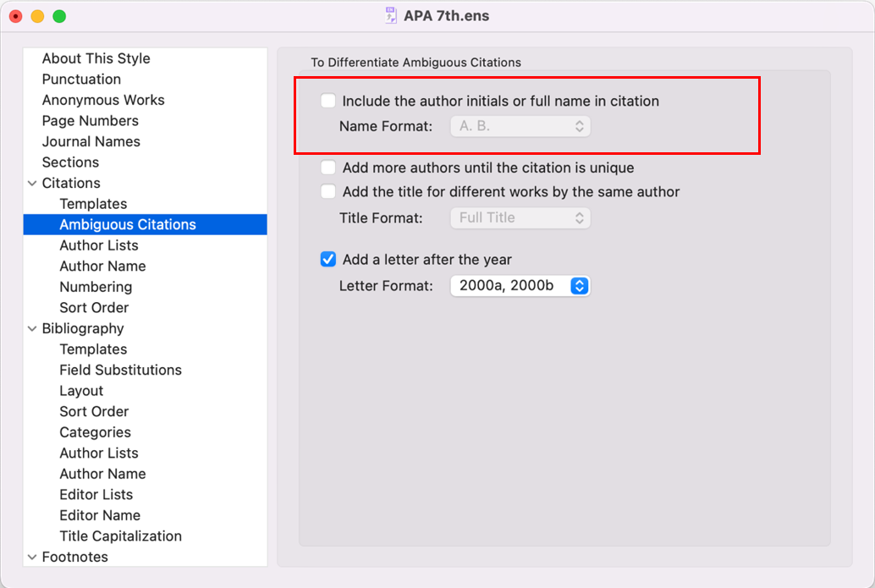Open the Title Format dropdown
This screenshot has width=875, height=588.
[x=520, y=217]
